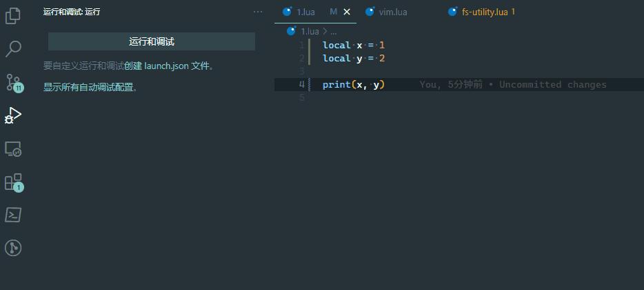Switch to the 1.lua editor tab
Image resolution: width=644 pixels, height=290 pixels.
pos(306,12)
